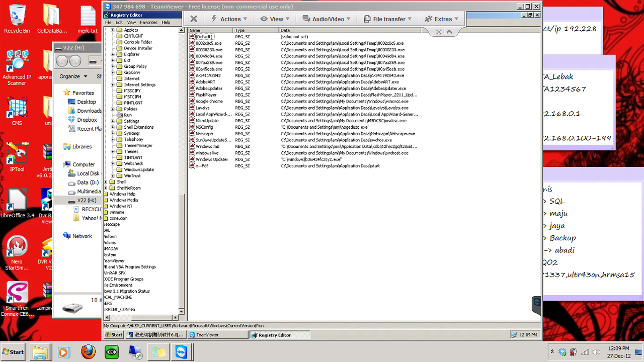This screenshot has width=644, height=362.
Task: Open the Edit menu in Registry Editor
Action: pyautogui.click(x=119, y=23)
